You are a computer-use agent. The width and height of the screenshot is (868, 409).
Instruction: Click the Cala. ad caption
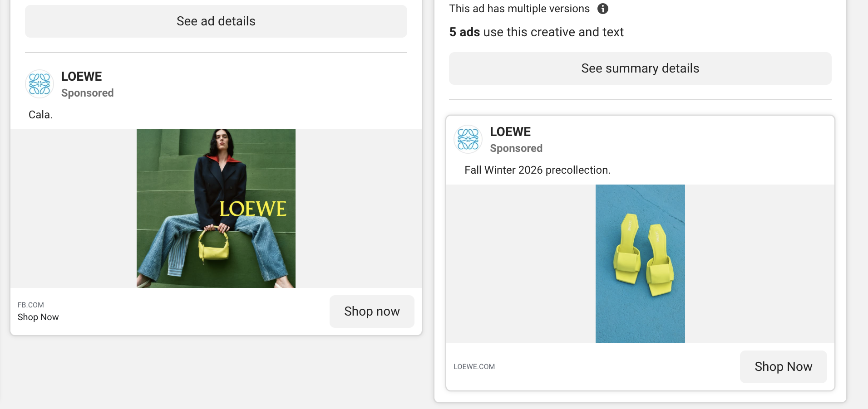[x=40, y=115]
